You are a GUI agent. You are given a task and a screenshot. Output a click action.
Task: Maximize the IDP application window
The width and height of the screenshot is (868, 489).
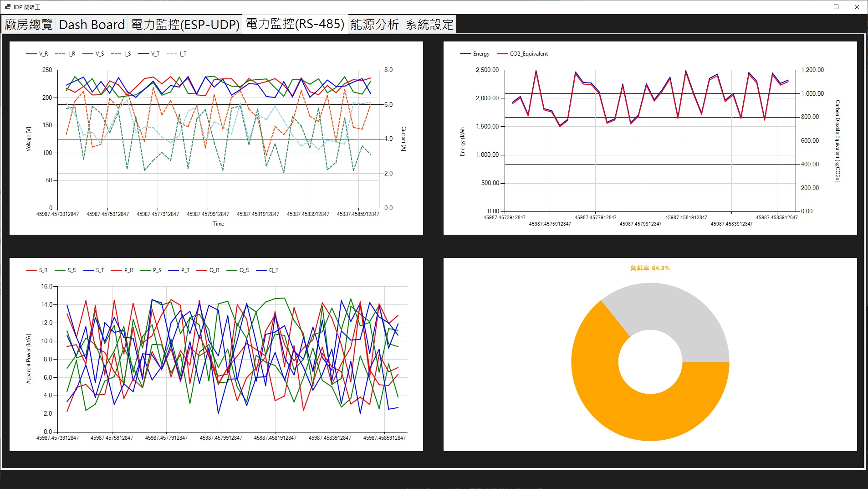tap(836, 7)
